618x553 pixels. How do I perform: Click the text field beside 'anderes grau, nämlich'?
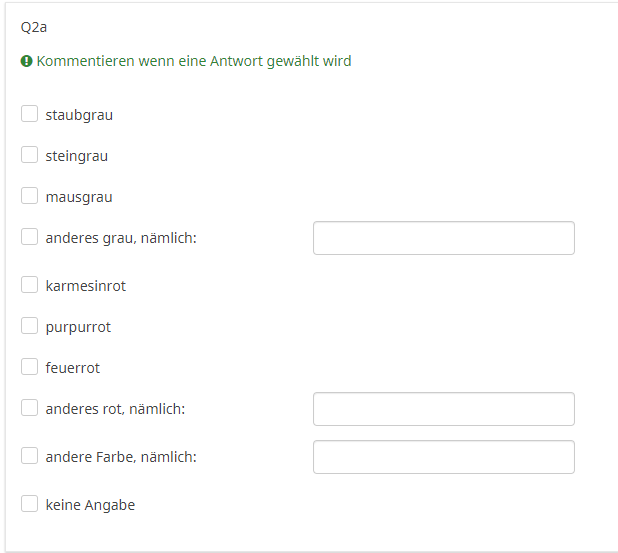point(443,238)
